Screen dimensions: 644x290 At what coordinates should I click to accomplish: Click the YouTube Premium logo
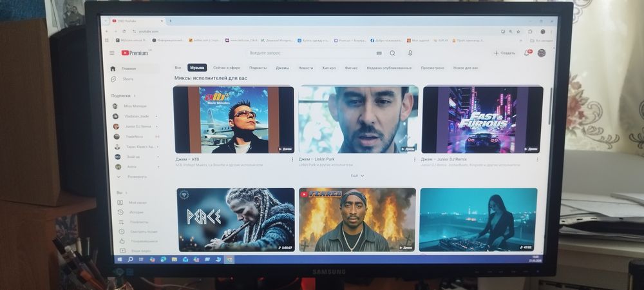tap(135, 53)
